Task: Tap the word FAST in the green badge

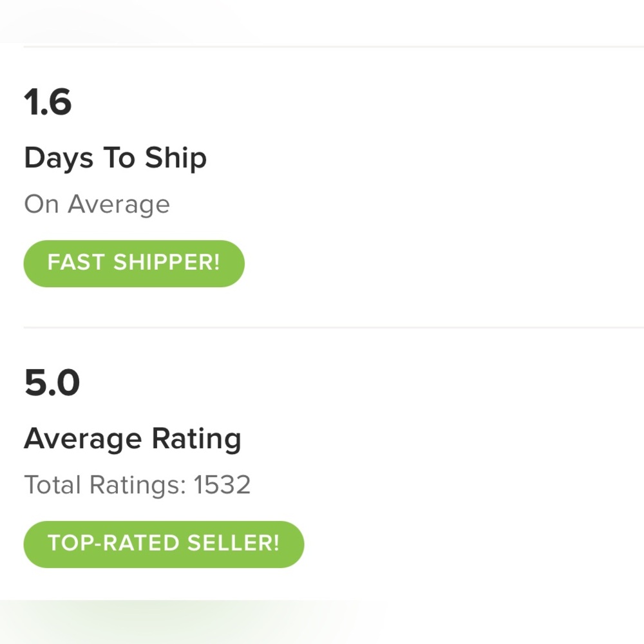Action: tap(76, 262)
